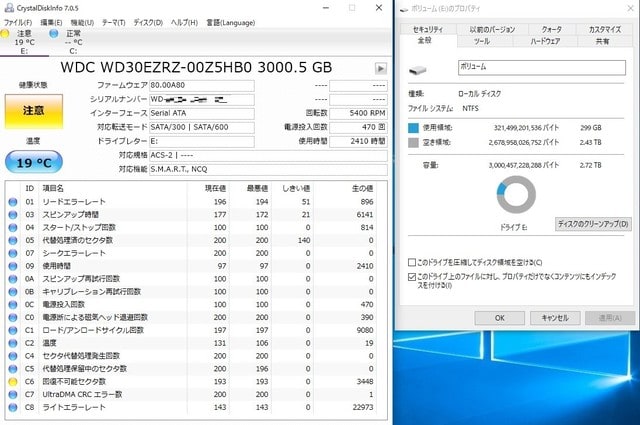Click the drive icon in Properties General tab
The image size is (640, 425).
(418, 70)
